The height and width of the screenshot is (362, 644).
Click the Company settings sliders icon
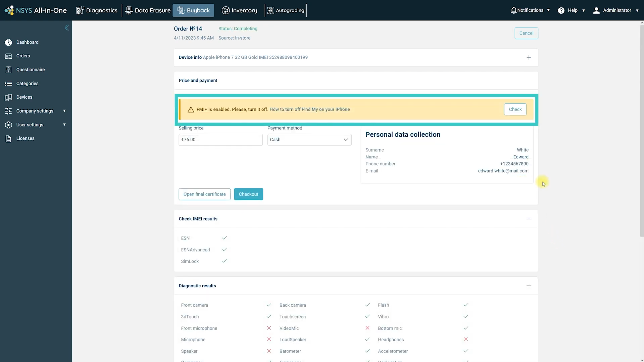(x=8, y=111)
